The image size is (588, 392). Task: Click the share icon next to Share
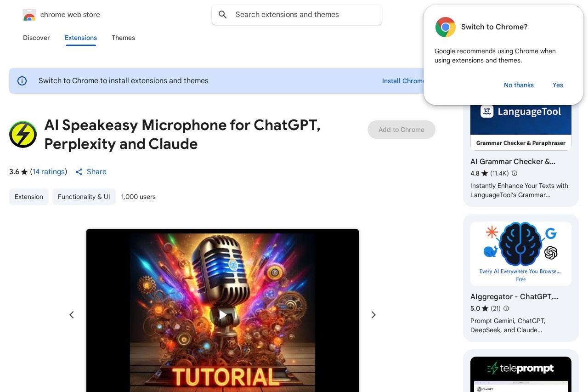(x=79, y=172)
